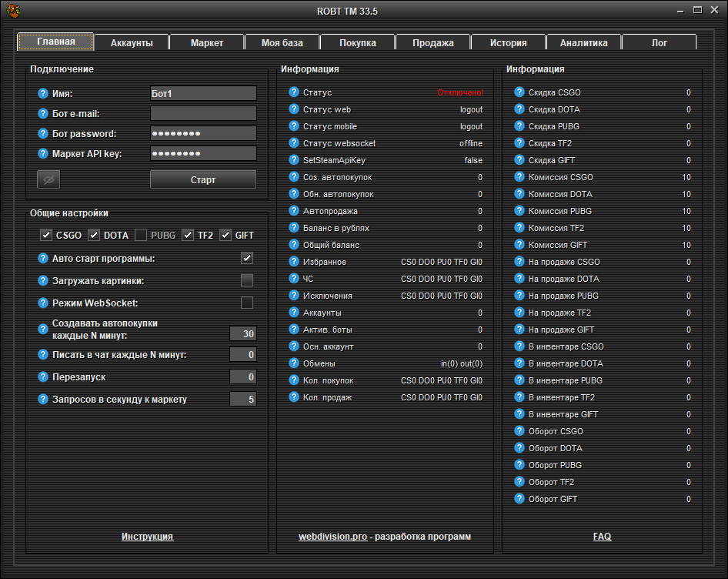The height and width of the screenshot is (579, 728).
Task: Click the help icon next to Перезапуск
Action: pos(43,378)
